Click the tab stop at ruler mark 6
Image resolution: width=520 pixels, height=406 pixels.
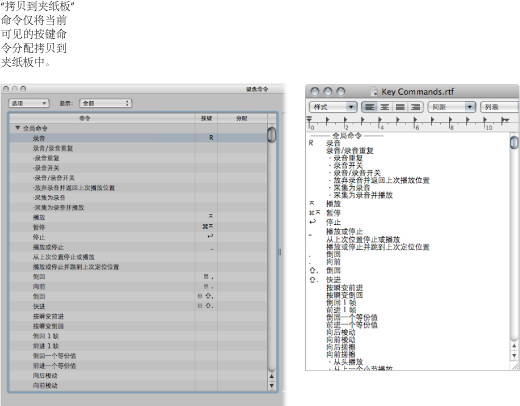[415, 120]
